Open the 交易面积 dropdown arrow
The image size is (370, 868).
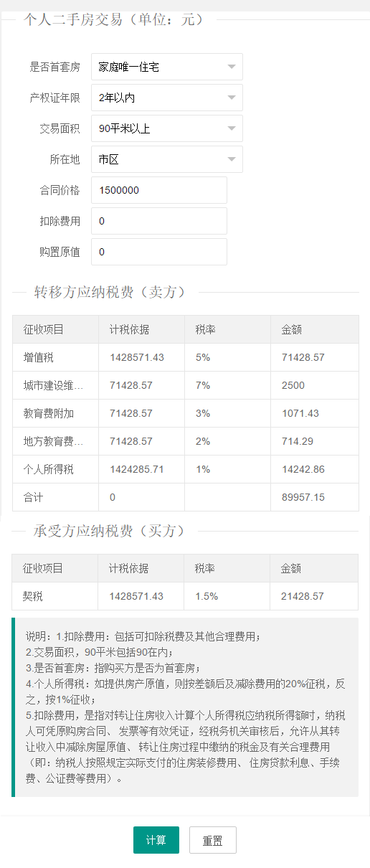tap(231, 128)
